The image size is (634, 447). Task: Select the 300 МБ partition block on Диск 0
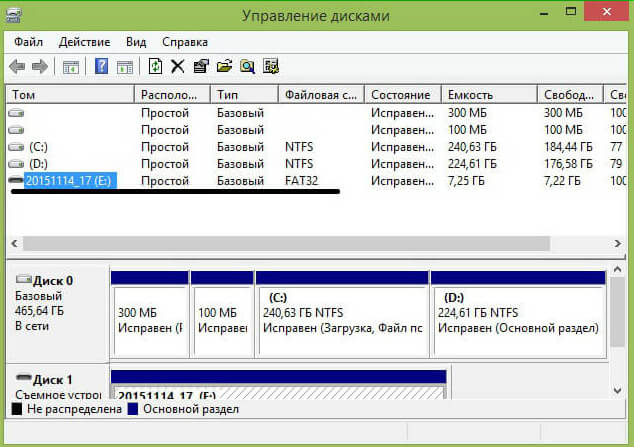tap(150, 314)
